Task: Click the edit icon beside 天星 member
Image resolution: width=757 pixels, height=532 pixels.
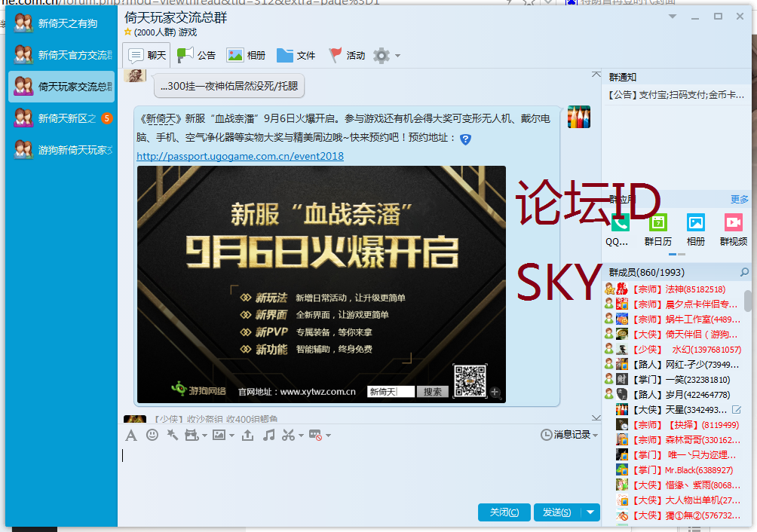Action: pyautogui.click(x=737, y=410)
